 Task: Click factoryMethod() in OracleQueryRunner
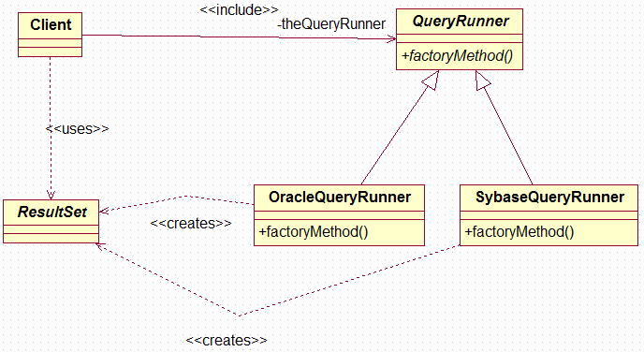(x=314, y=232)
